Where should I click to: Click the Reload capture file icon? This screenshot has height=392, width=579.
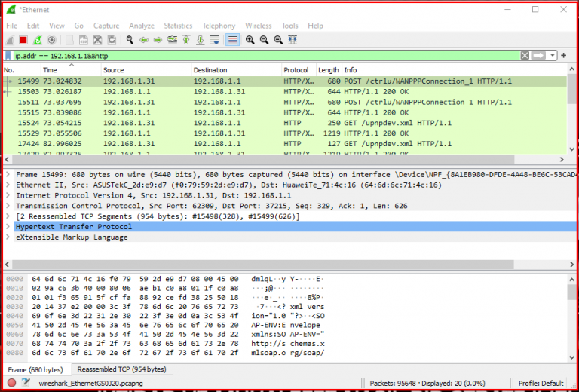(x=112, y=40)
